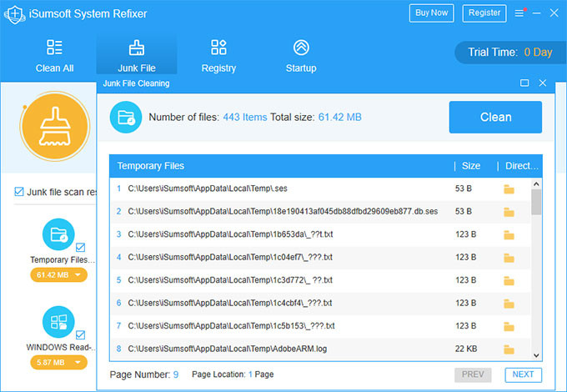Click the Direct... column header

(522, 166)
